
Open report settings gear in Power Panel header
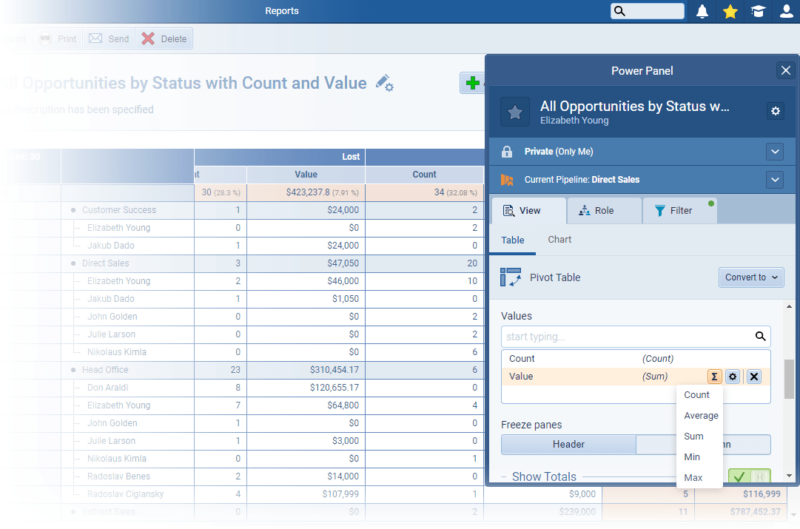coord(775,111)
